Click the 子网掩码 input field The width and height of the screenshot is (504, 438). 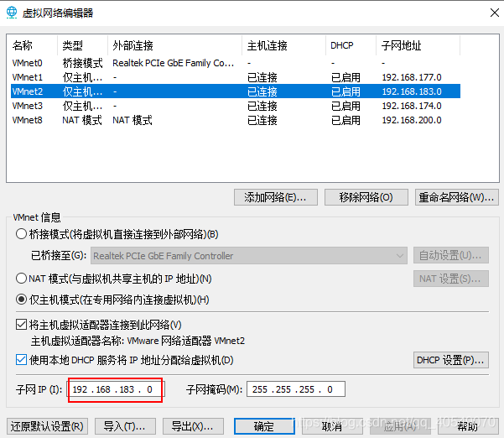[x=296, y=389]
